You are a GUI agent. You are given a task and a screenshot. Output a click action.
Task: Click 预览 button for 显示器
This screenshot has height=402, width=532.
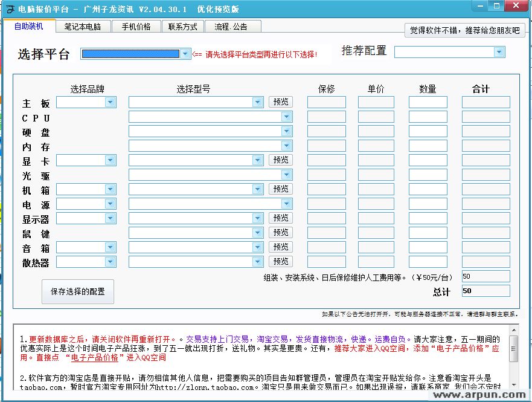(x=281, y=218)
